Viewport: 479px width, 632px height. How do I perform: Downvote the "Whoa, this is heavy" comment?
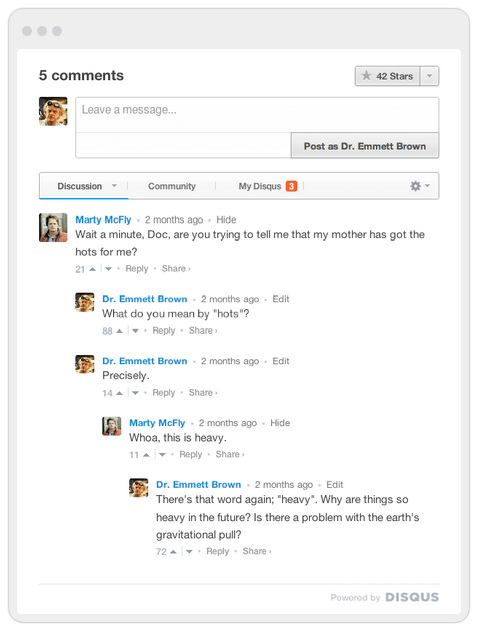click(162, 455)
